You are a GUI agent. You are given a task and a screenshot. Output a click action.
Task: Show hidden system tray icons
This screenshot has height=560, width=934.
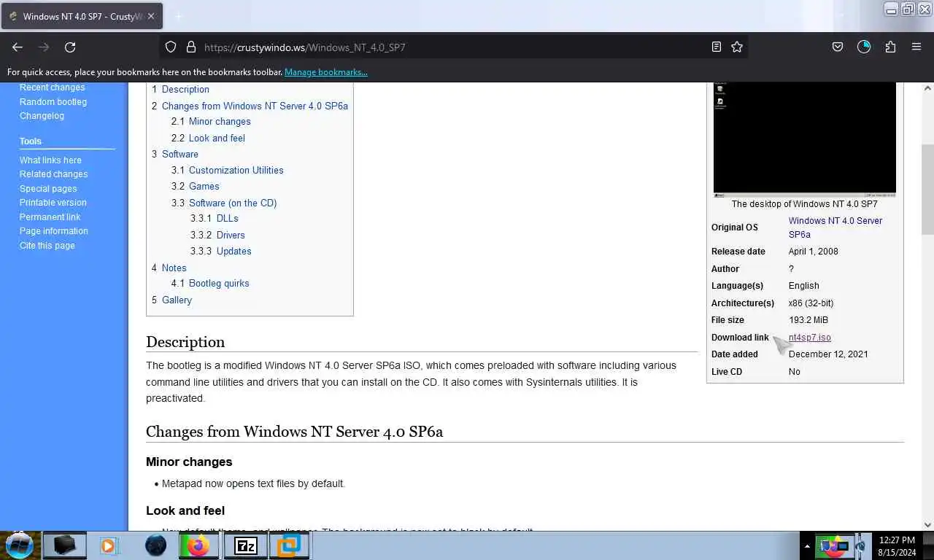(807, 545)
